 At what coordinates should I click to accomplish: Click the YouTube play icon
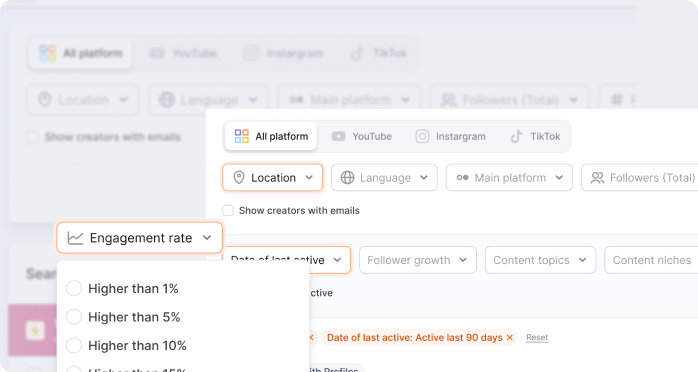[x=338, y=136]
